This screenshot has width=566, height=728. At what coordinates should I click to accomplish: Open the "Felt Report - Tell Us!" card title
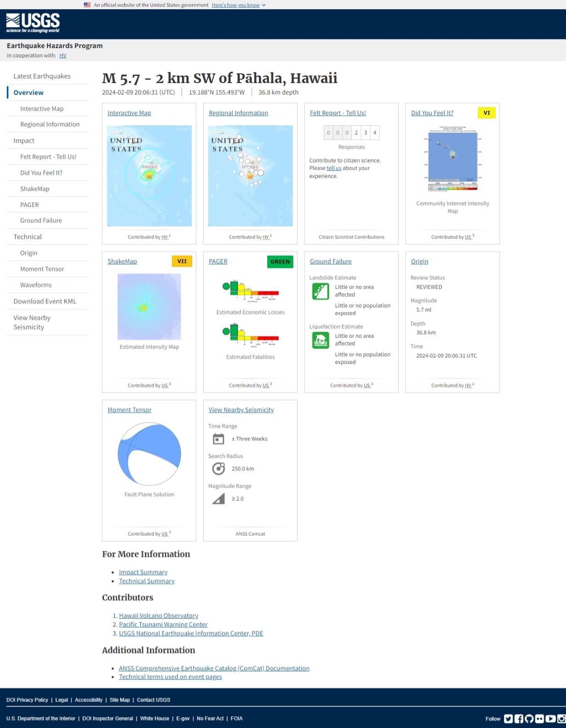click(338, 113)
